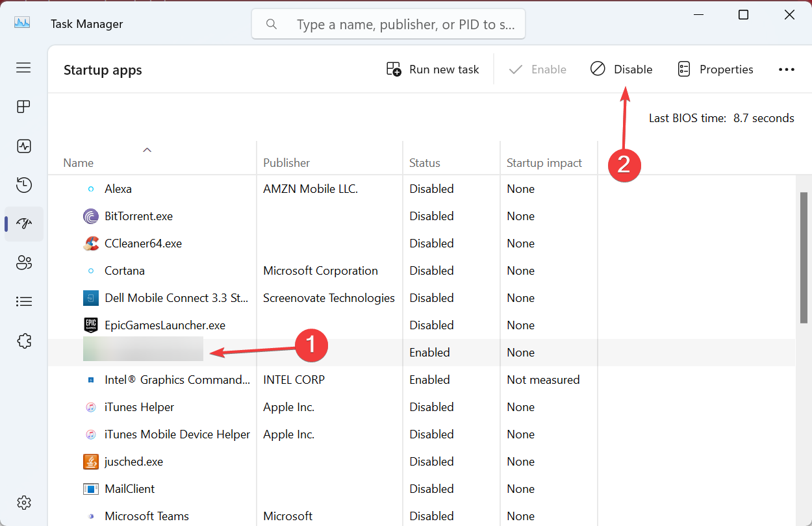
Task: Select the jusched.exe row
Action: 422,462
